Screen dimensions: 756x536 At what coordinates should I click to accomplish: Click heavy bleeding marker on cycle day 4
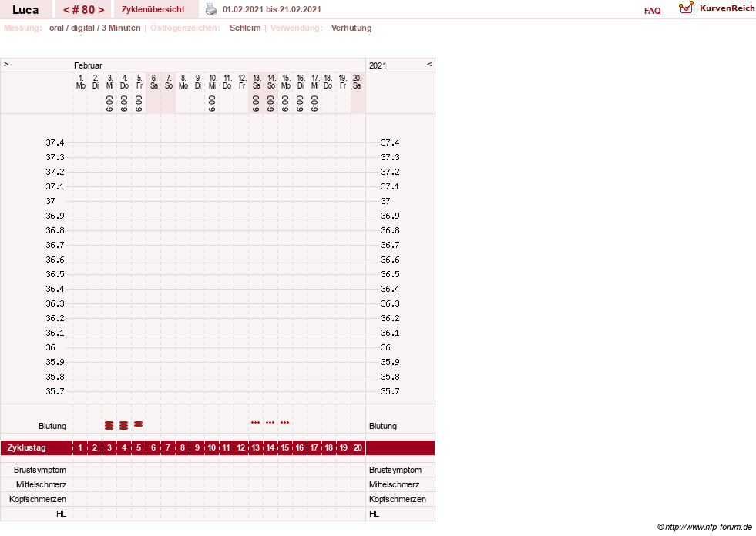124,425
